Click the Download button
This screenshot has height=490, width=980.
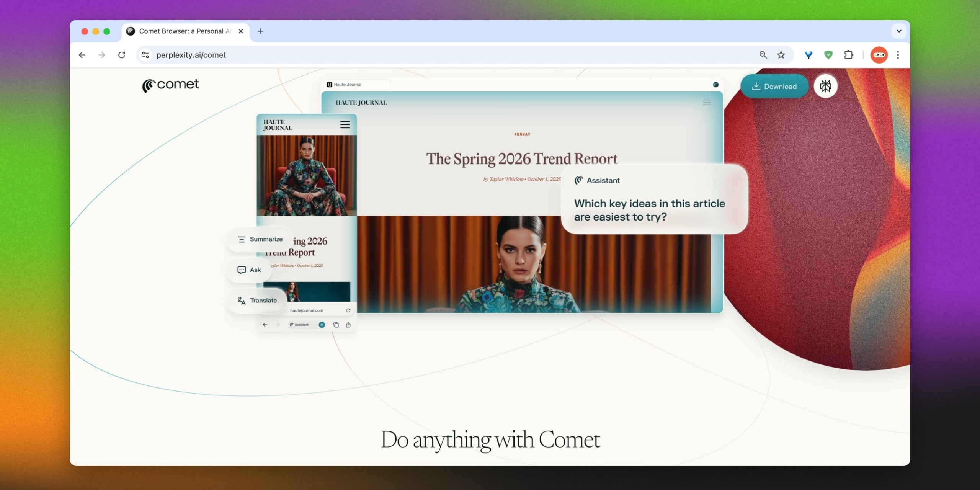coord(774,87)
